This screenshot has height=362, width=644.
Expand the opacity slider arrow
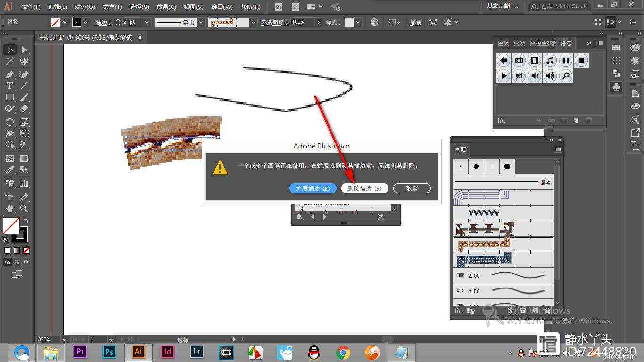[319, 22]
